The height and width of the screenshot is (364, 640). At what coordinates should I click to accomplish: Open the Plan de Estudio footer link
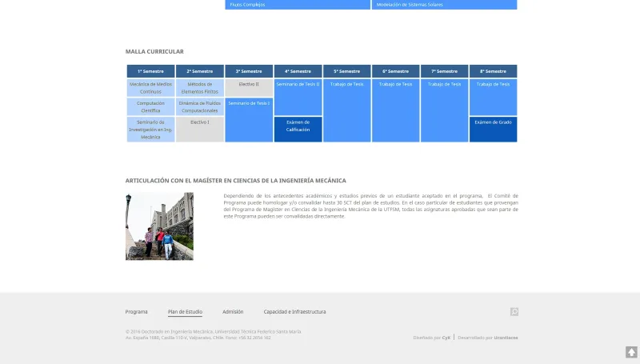(185, 312)
